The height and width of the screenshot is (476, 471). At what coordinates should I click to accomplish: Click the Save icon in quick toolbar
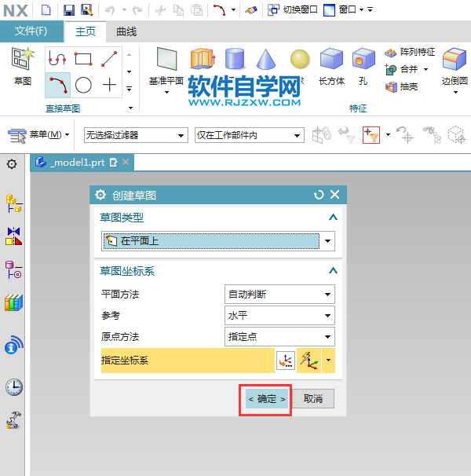[x=69, y=10]
